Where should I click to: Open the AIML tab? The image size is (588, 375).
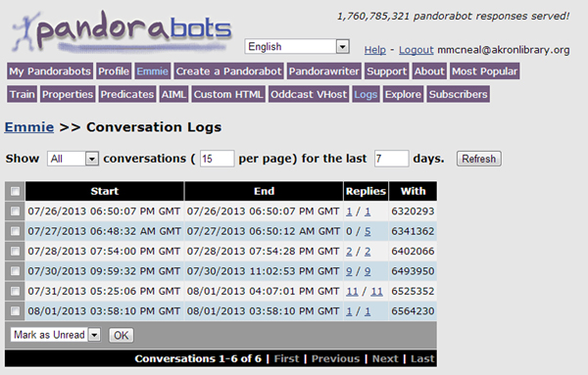click(173, 94)
